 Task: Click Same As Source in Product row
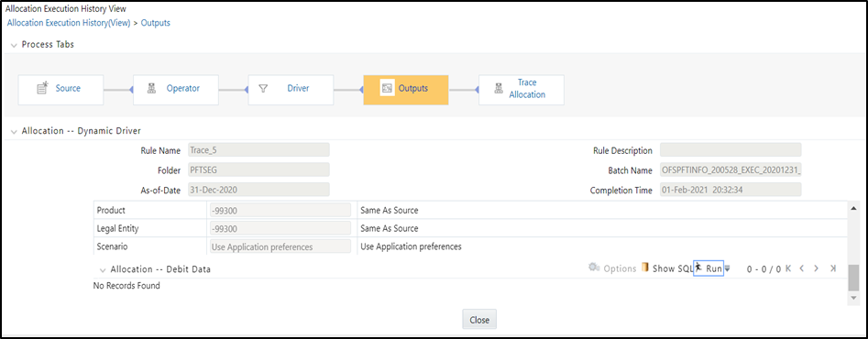coord(390,210)
